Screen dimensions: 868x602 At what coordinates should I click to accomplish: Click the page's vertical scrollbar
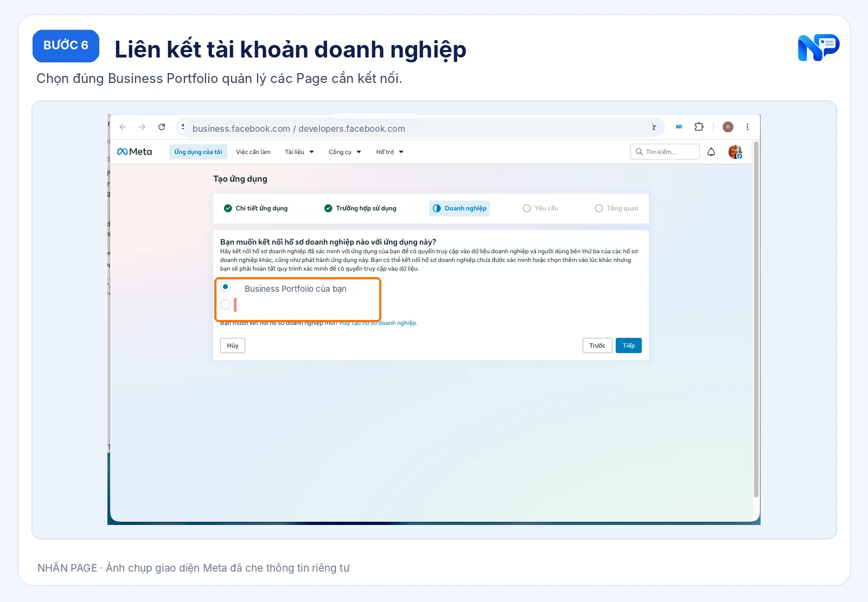(756, 320)
